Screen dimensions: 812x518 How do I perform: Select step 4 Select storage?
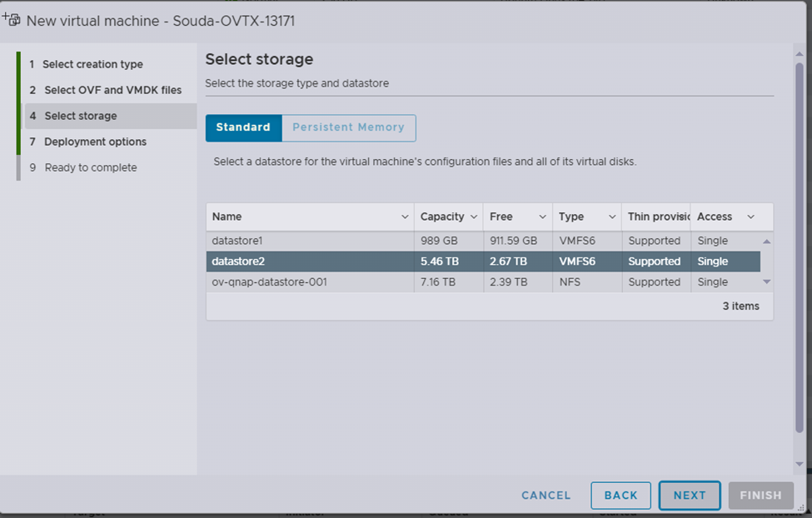point(80,116)
